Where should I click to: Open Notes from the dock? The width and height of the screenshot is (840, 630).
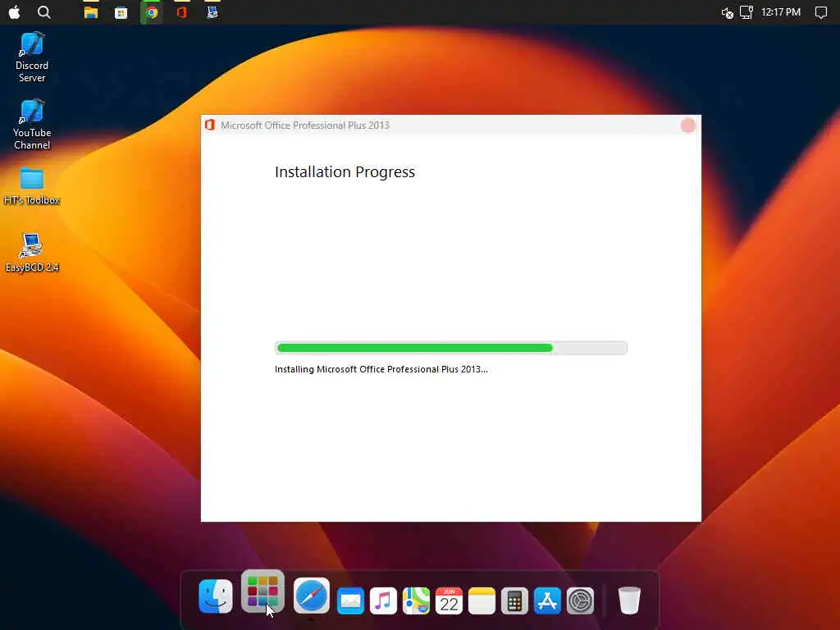[x=482, y=600]
